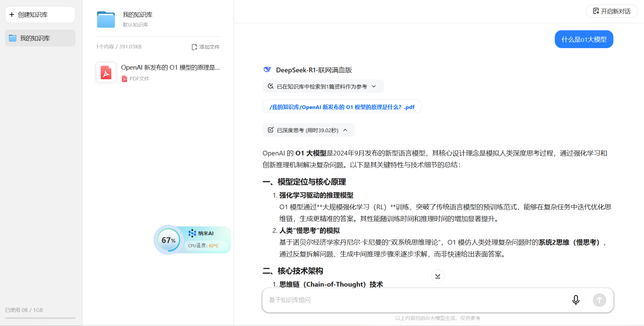
Task: Click the plus icon on 创建知识库
Action: pyautogui.click(x=12, y=14)
